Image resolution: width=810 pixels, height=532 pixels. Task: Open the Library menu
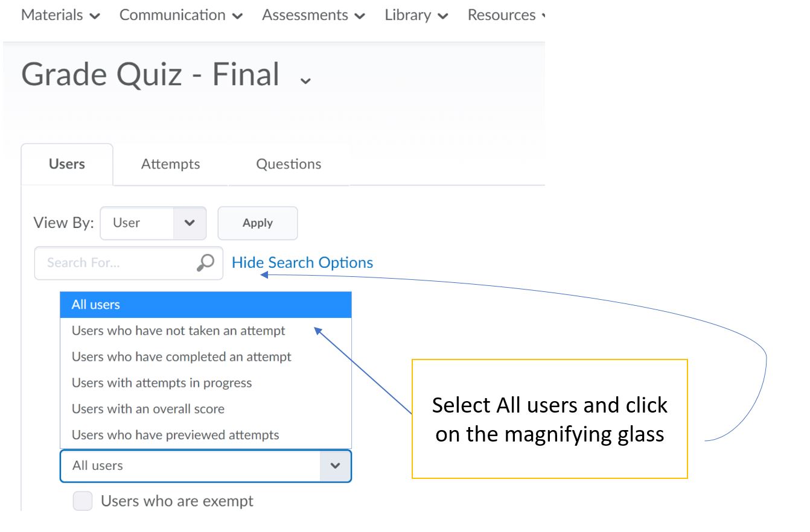click(416, 16)
